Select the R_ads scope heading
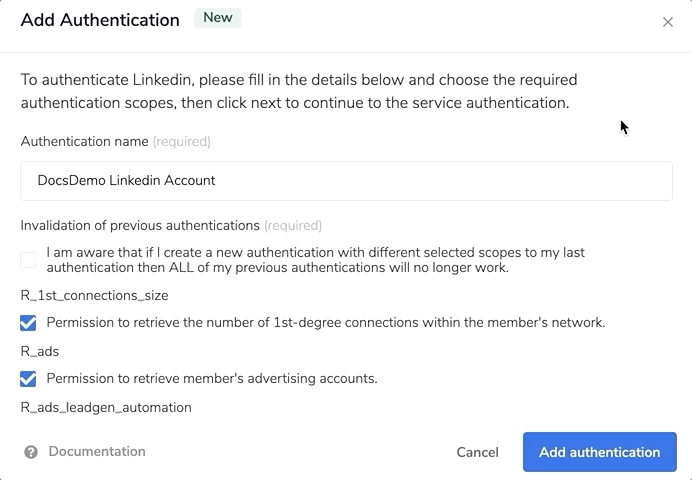Image resolution: width=692 pixels, height=480 pixels. 40,352
